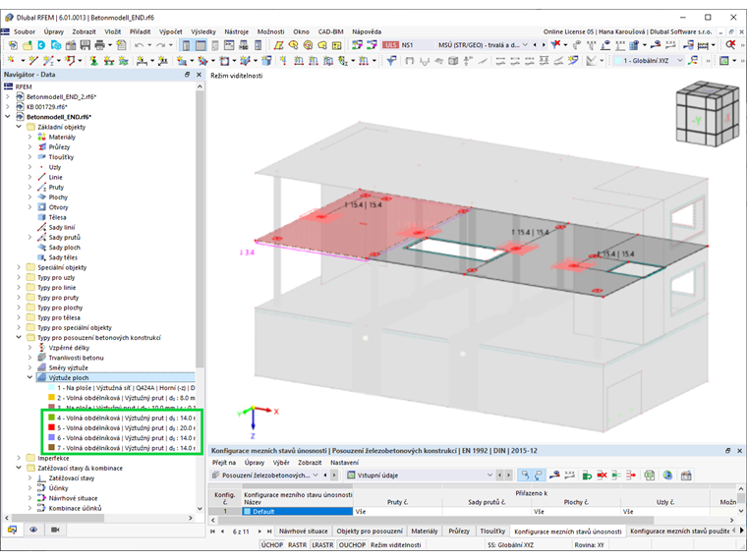Viewport: 747px width, 560px height.
Task: Go to the first table page button
Action: pos(212,531)
